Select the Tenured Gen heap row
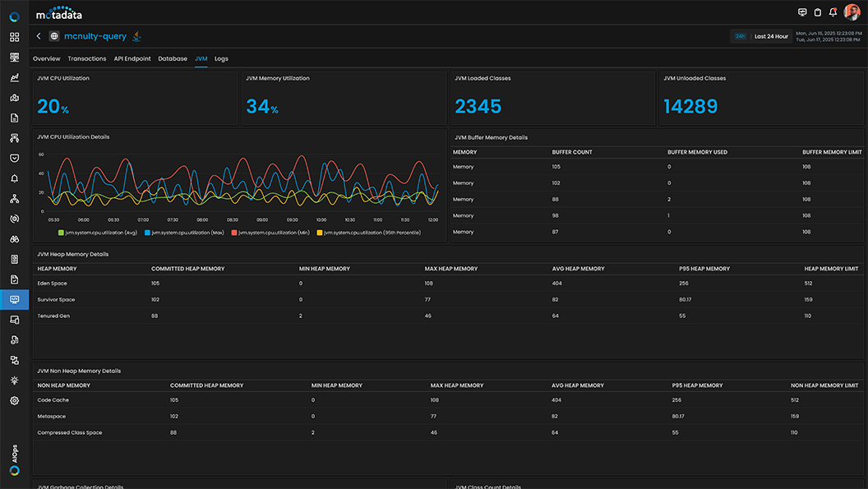 449,316
